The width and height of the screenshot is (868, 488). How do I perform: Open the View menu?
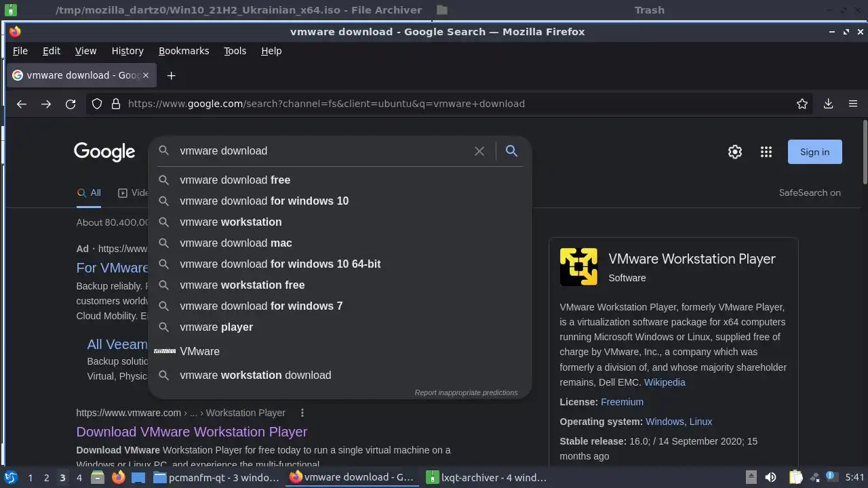coord(85,51)
